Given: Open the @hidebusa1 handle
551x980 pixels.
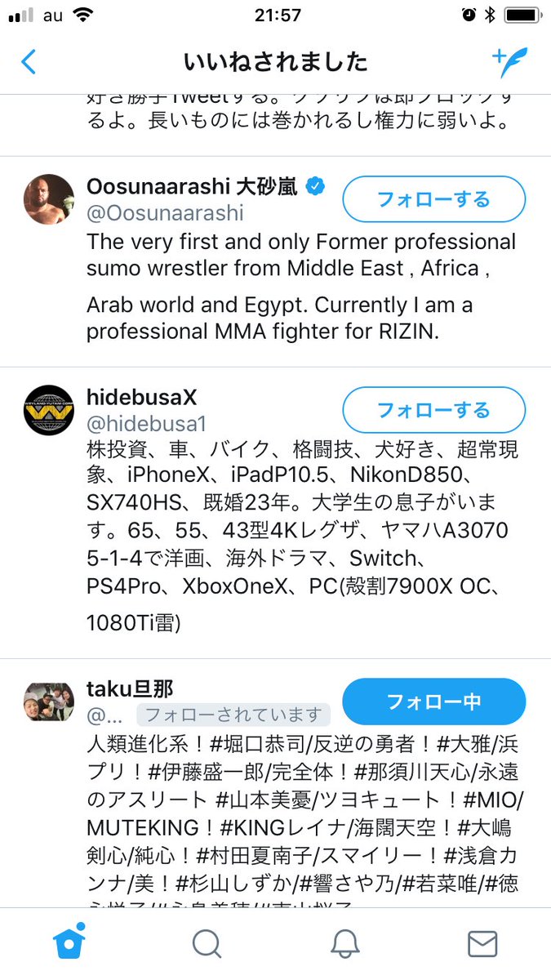Looking at the screenshot, I should click(146, 423).
